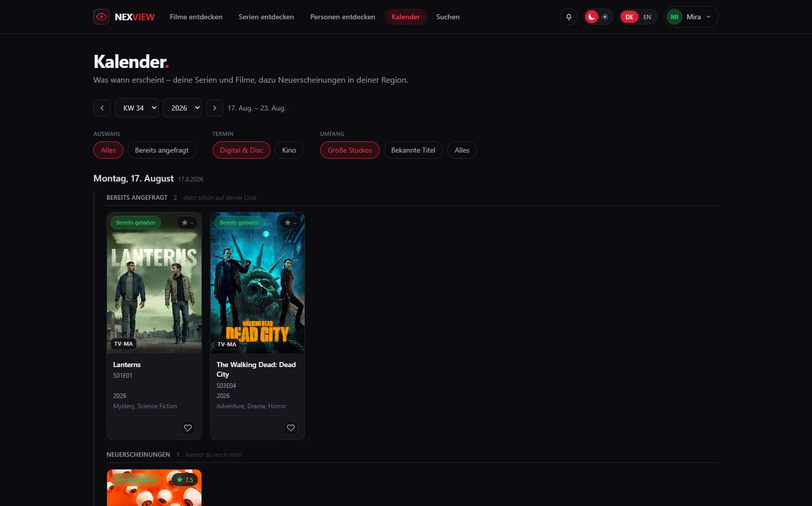This screenshot has width=812, height=506.
Task: Open the 2026 year dropdown
Action: point(182,108)
